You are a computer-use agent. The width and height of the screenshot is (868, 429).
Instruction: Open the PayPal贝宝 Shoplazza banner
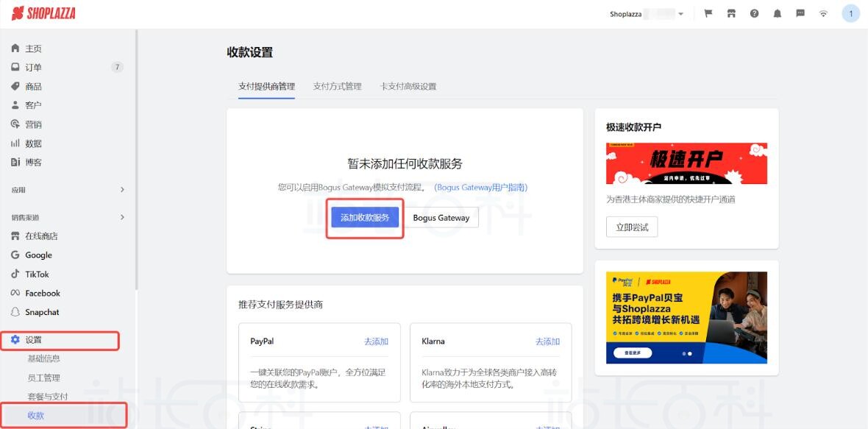(686, 317)
